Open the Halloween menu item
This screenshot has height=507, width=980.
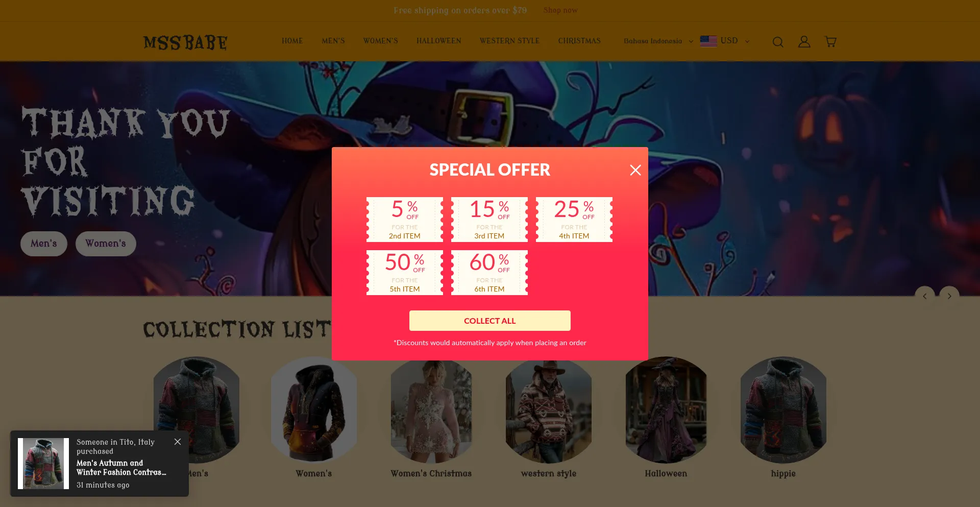[439, 41]
